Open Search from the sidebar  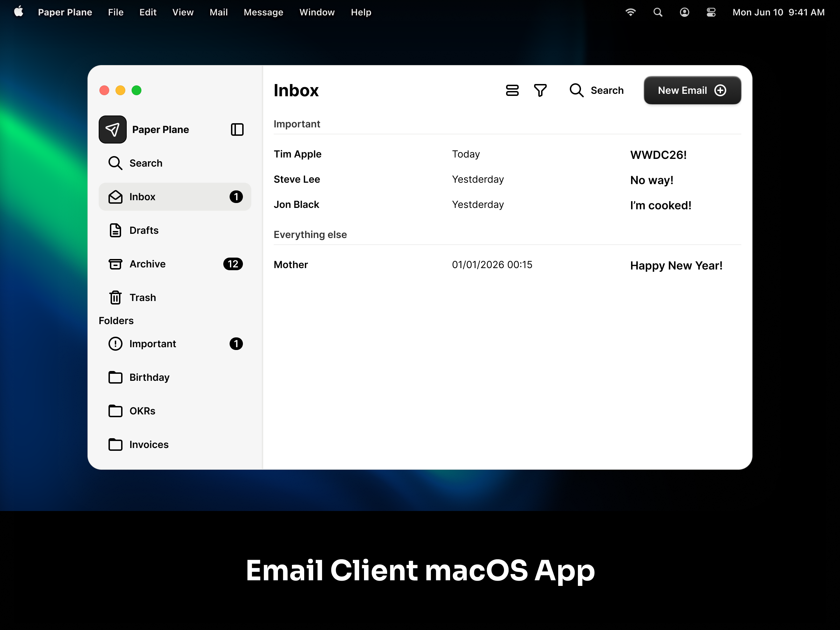tap(115, 163)
